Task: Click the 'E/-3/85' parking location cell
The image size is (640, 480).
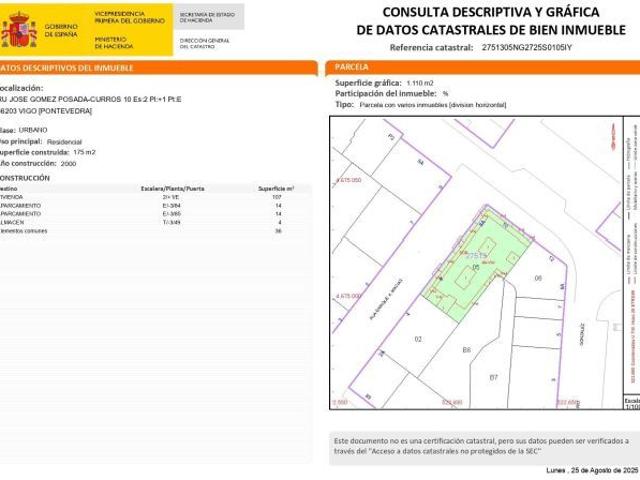Action: (171, 214)
